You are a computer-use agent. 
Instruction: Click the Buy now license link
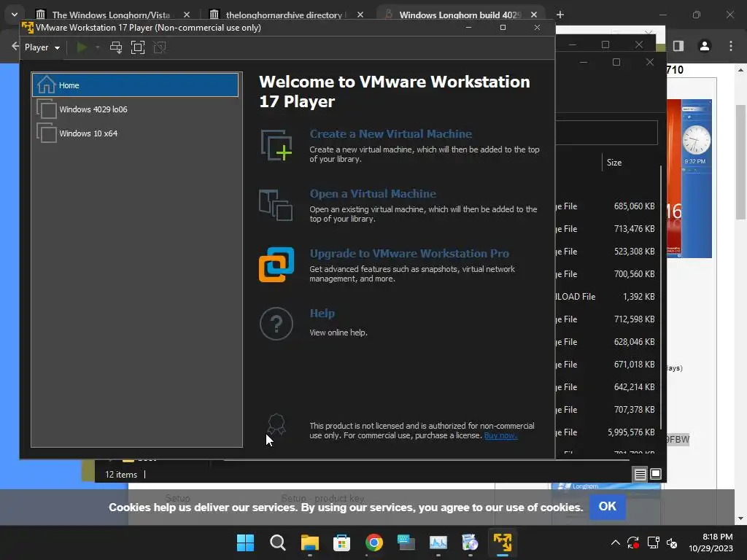(500, 435)
